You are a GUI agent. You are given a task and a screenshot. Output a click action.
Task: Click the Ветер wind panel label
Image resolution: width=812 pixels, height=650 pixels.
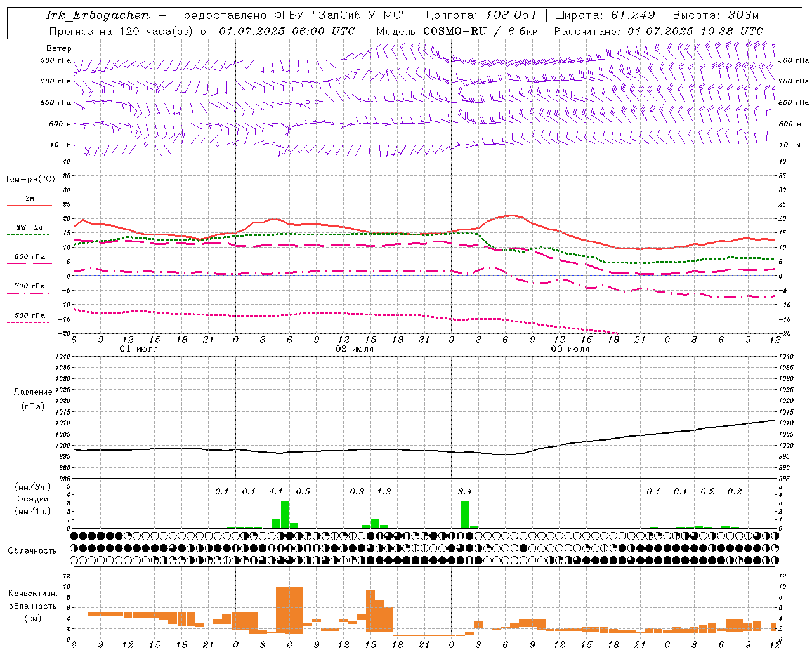(x=58, y=48)
